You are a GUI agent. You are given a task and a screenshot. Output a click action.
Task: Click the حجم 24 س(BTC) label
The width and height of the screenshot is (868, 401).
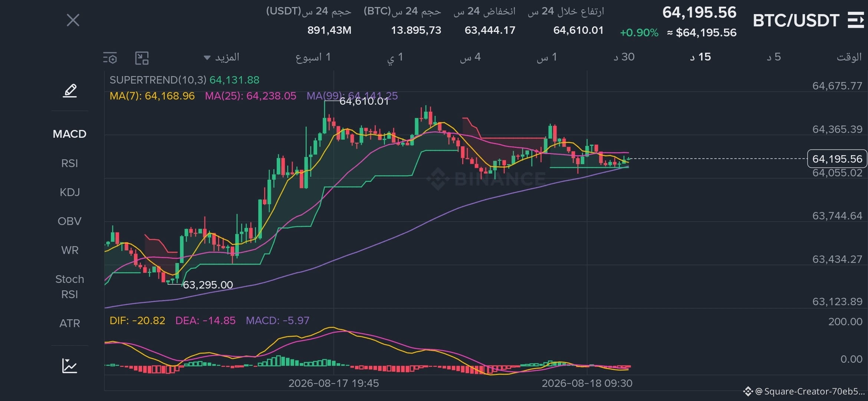tap(402, 11)
